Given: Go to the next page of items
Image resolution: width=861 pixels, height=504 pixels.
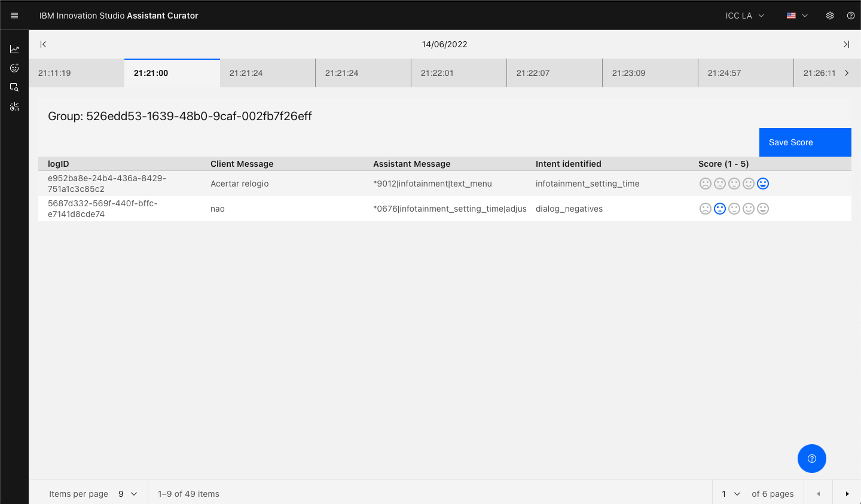Looking at the screenshot, I should tap(847, 493).
